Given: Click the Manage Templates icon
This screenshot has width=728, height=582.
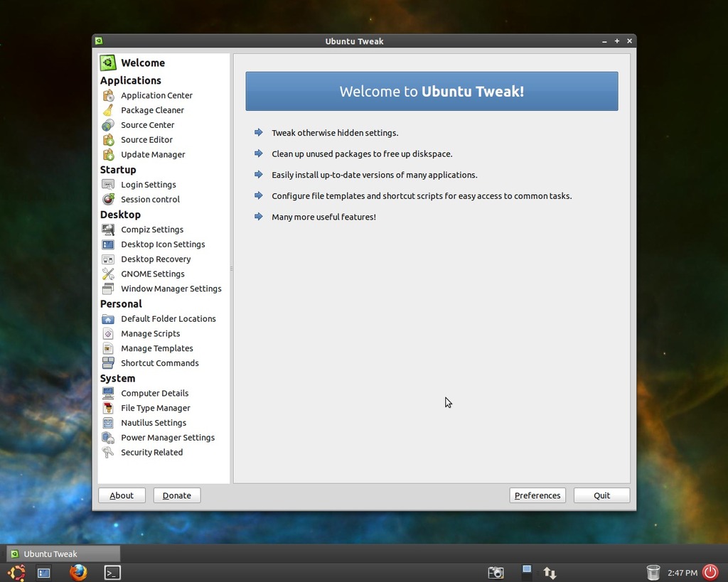Looking at the screenshot, I should [x=108, y=348].
